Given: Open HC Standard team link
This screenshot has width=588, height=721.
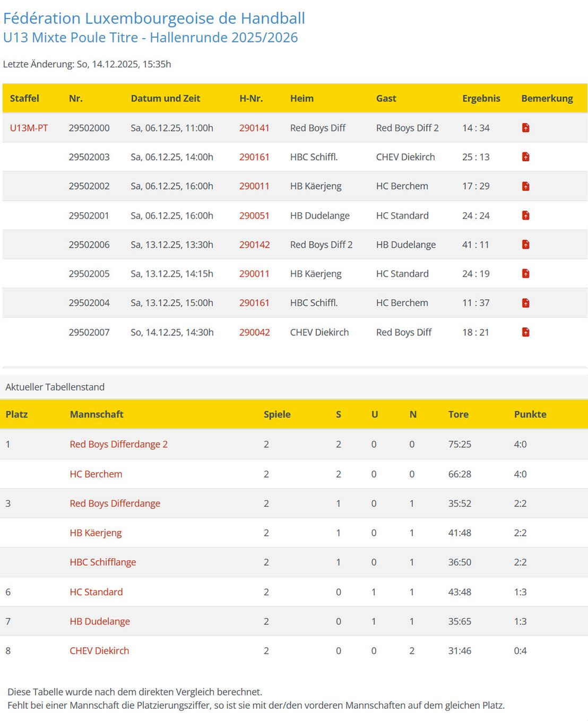Looking at the screenshot, I should (96, 592).
